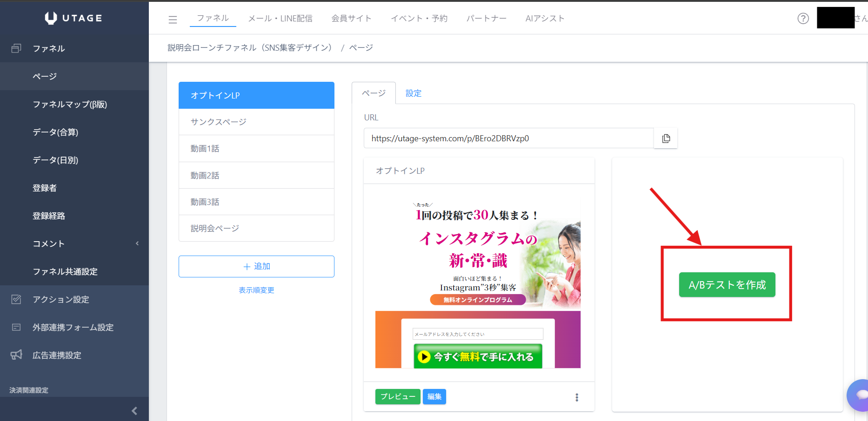Open アクション設定 in the sidebar
Image resolution: width=868 pixels, height=421 pixels.
tap(60, 300)
